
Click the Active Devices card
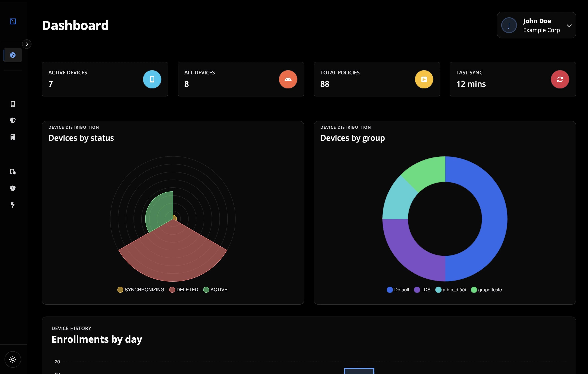(105, 79)
